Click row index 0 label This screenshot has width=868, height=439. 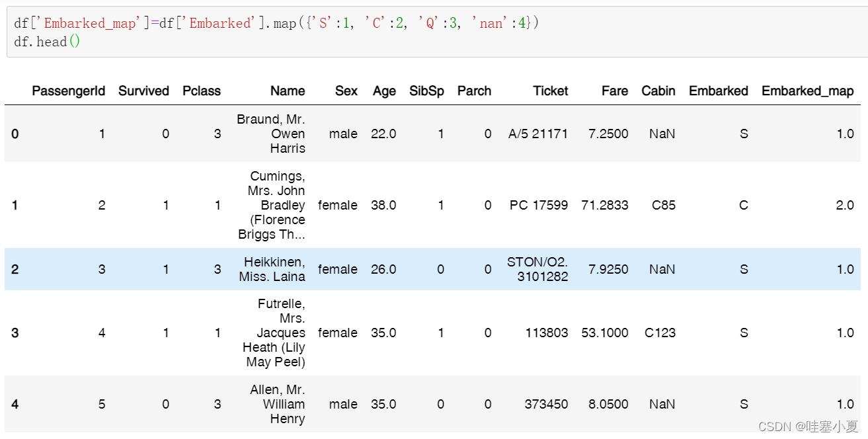point(15,134)
